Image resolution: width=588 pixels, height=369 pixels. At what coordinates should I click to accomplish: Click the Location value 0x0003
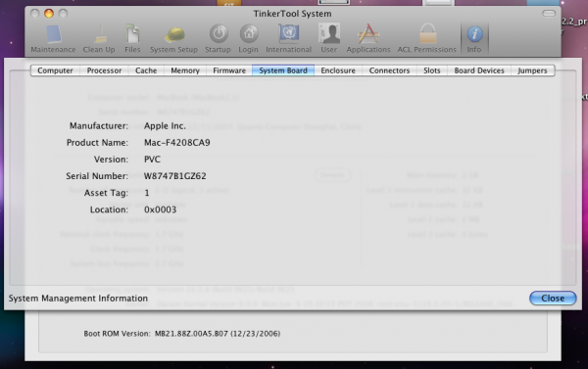pyautogui.click(x=160, y=209)
